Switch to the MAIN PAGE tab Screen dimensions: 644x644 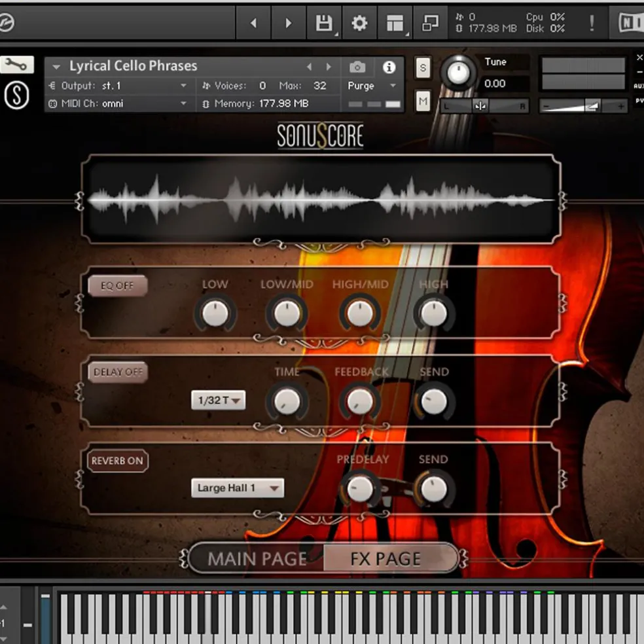coord(257,558)
